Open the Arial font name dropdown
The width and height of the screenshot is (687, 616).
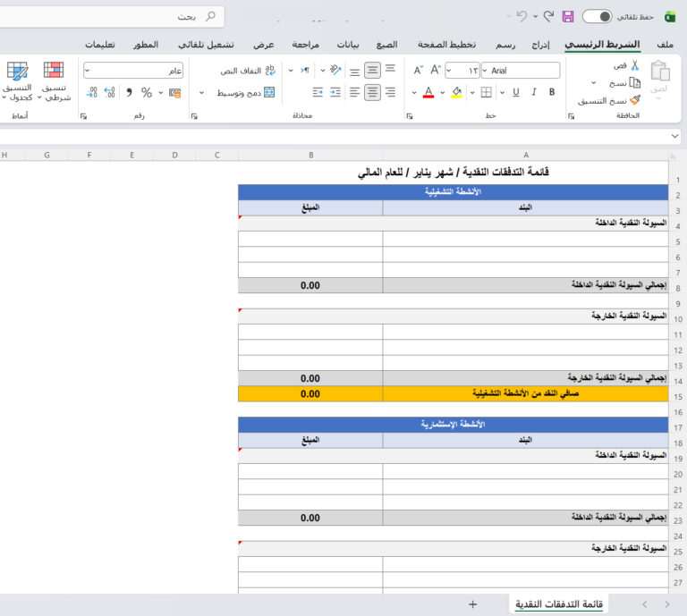pos(485,71)
